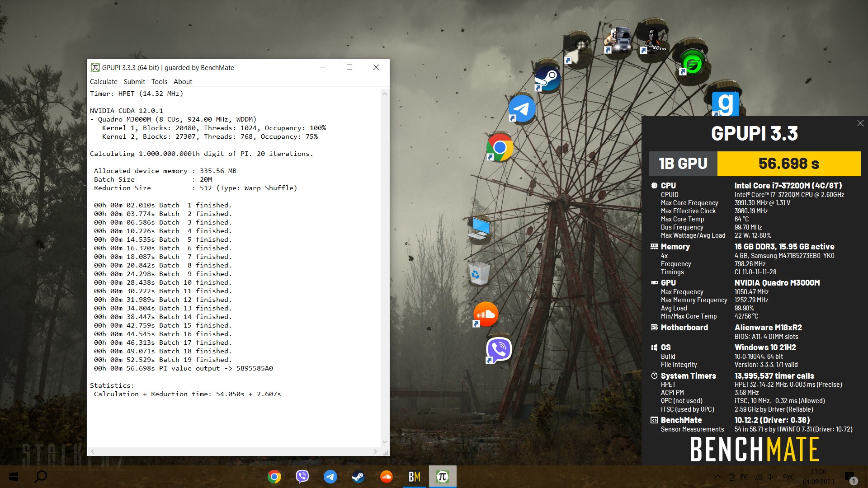This screenshot has height=488, width=868.
Task: Click the Intel Core i7-3720QM heading
Action: click(788, 186)
